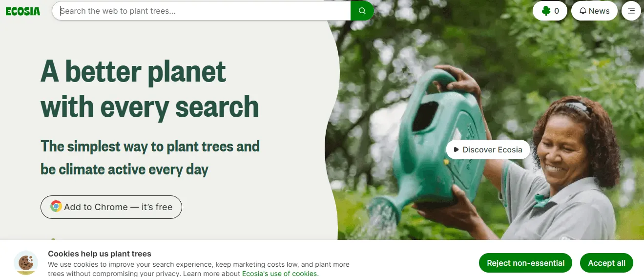Open the News notifications button
Image resolution: width=644 pixels, height=277 pixels.
pos(594,11)
